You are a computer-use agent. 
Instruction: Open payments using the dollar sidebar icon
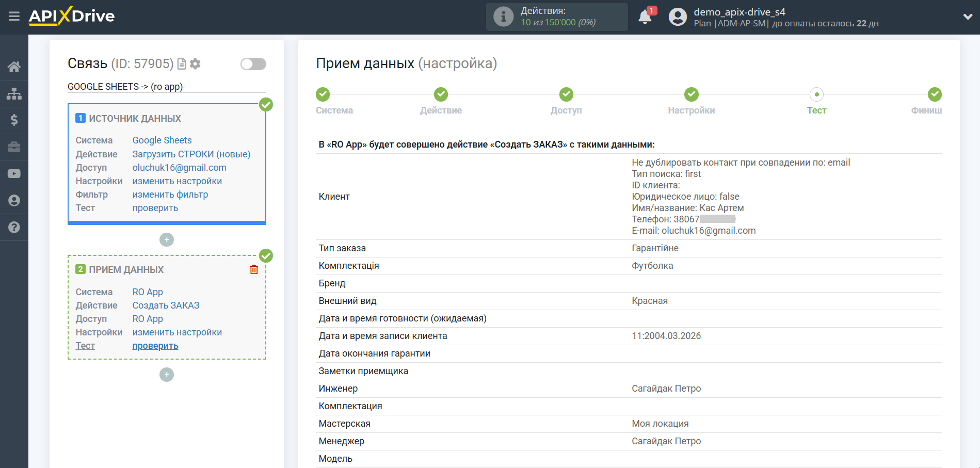(14, 120)
